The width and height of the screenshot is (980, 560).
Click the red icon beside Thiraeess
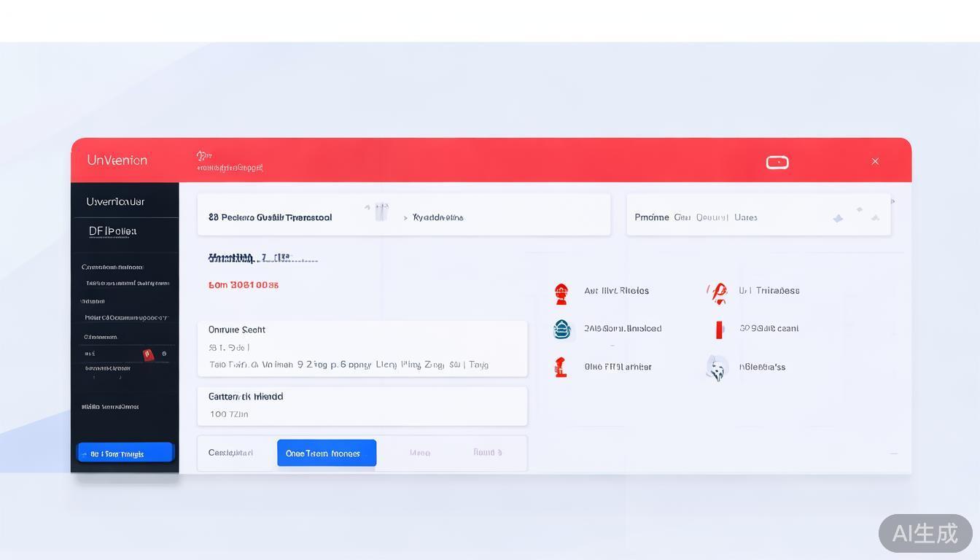coord(717,293)
